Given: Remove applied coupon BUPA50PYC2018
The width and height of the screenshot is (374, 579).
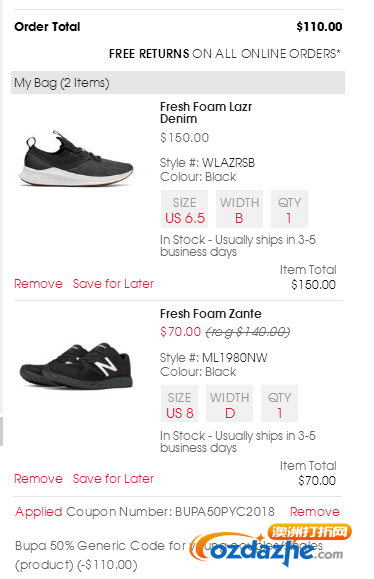Looking at the screenshot, I should (x=315, y=511).
